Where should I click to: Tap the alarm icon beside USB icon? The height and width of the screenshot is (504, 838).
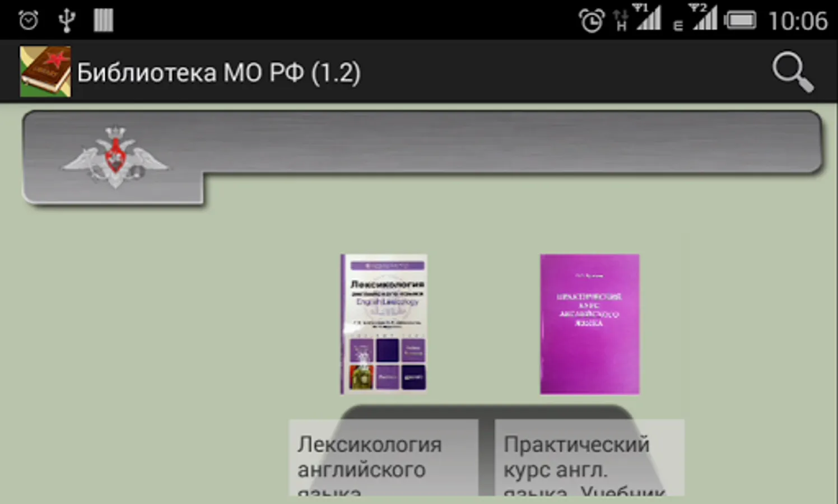coord(29,21)
